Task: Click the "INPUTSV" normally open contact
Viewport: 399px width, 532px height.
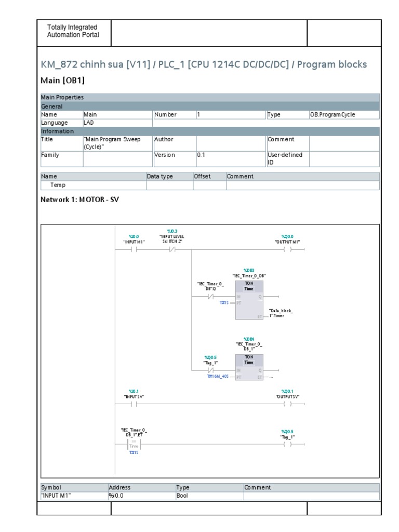Action: [134, 404]
